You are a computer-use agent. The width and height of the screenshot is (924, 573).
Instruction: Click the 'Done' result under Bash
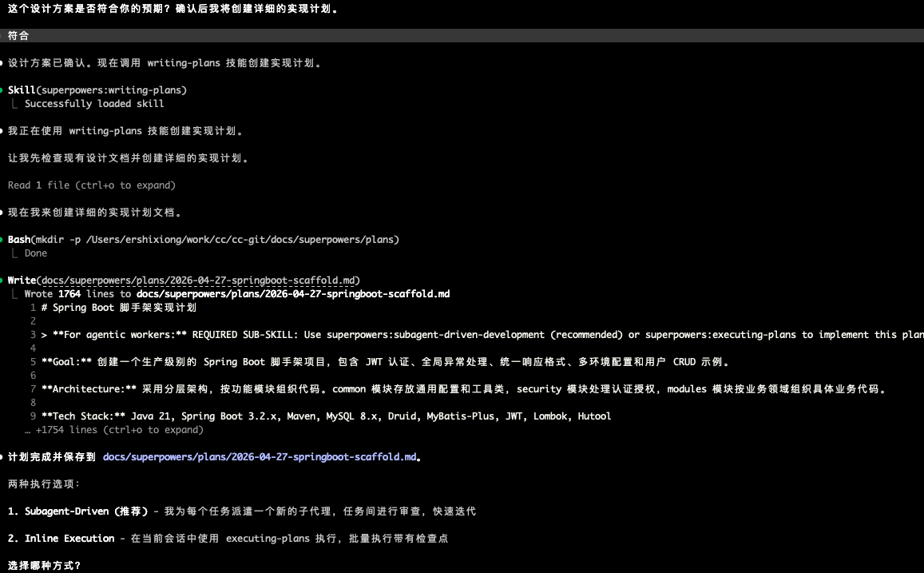pyautogui.click(x=35, y=253)
